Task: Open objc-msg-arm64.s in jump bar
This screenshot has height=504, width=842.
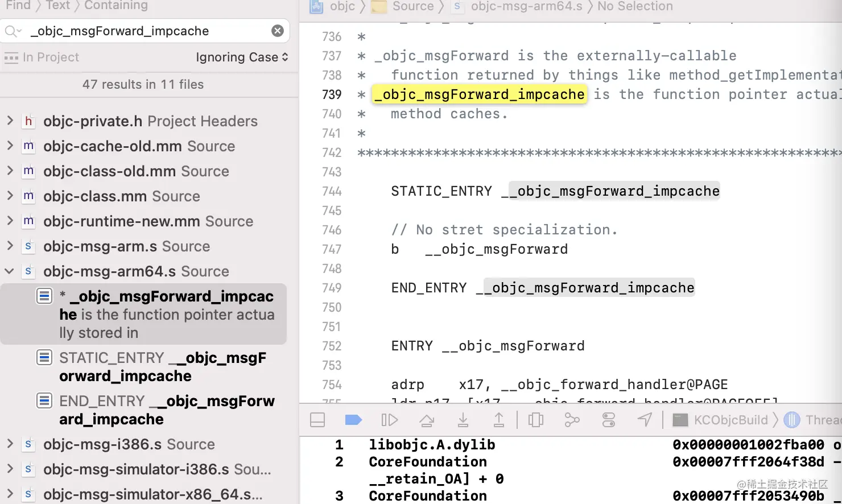Action: (518, 6)
